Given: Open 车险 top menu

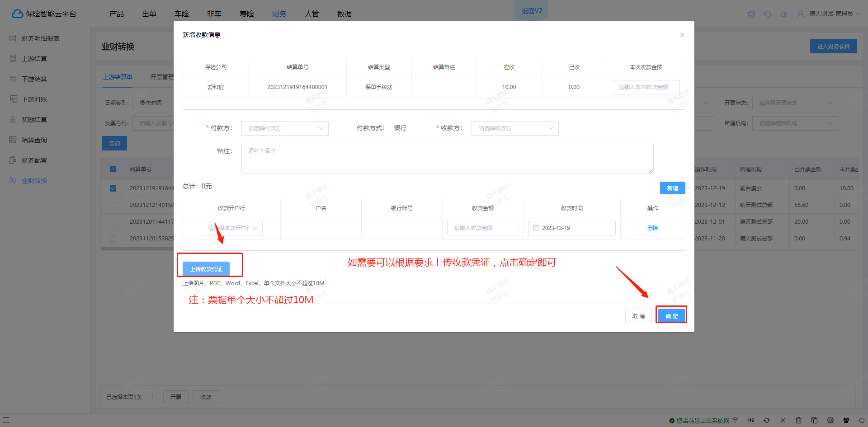Looking at the screenshot, I should 182,14.
